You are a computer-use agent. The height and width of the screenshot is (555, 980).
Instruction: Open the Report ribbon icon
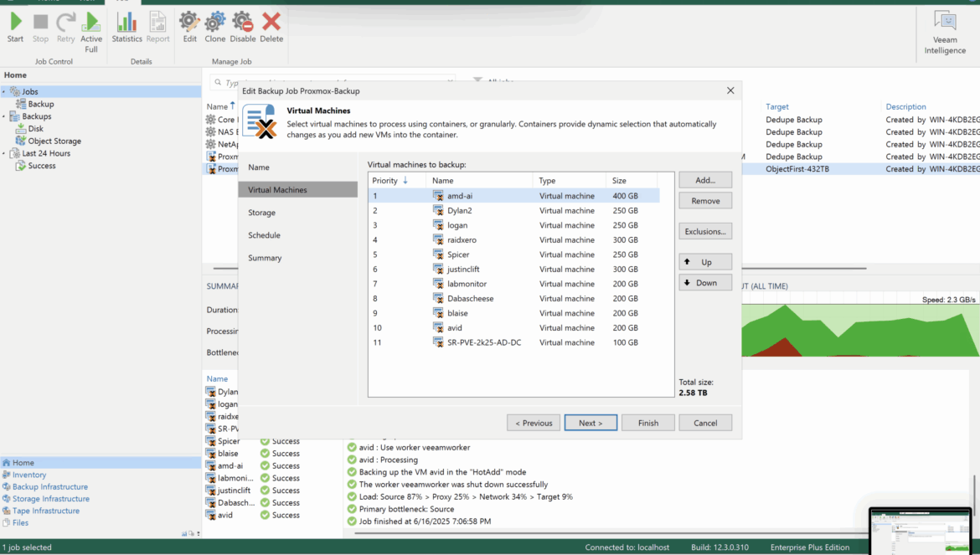tap(158, 28)
